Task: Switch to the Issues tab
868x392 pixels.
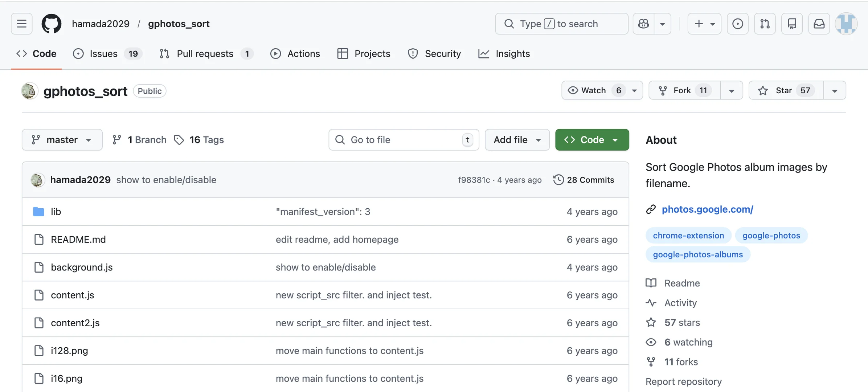Action: pyautogui.click(x=108, y=54)
